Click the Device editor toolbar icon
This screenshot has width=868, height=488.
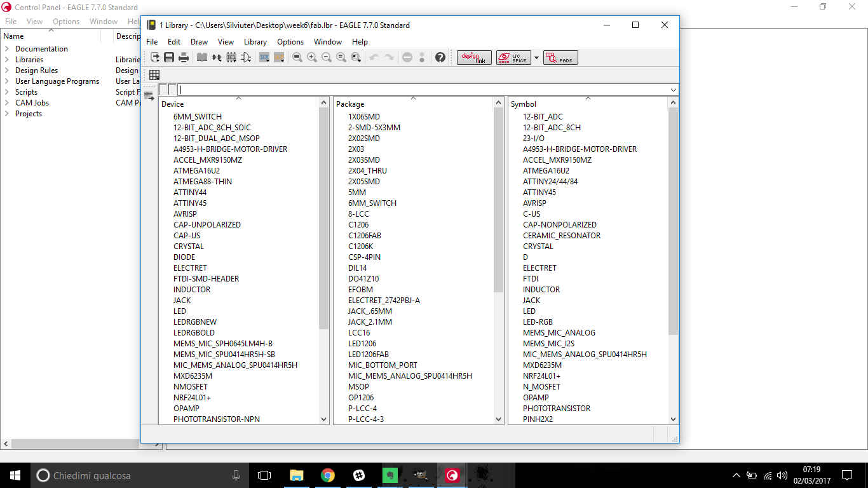217,58
